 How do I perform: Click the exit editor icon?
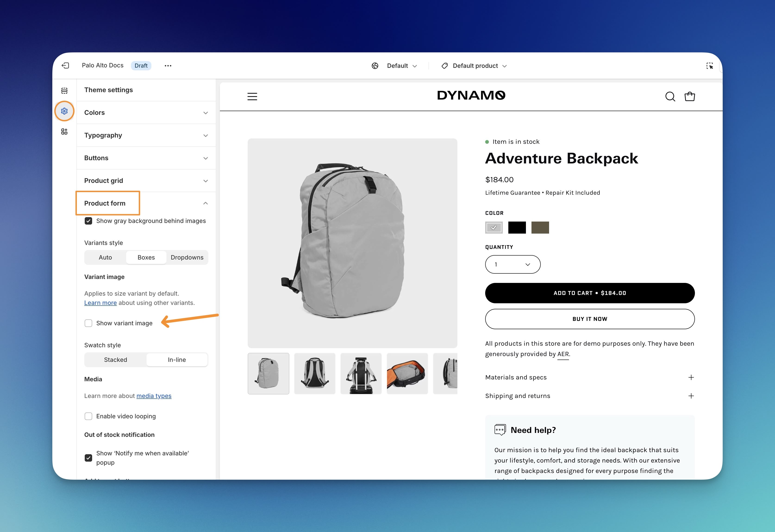(65, 65)
